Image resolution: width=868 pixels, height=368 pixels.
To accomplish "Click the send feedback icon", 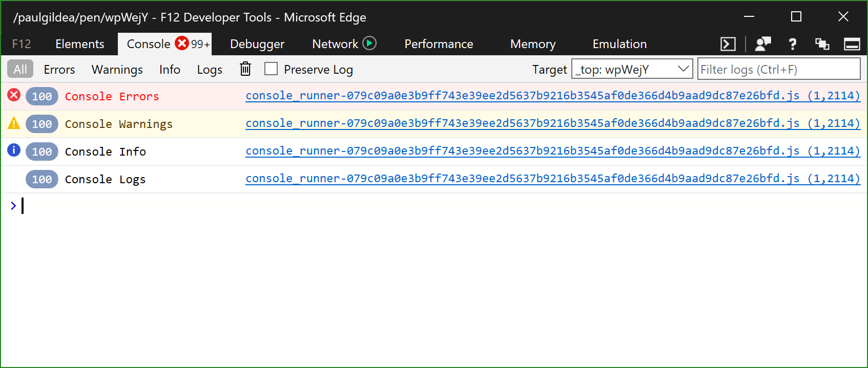I will [x=763, y=44].
